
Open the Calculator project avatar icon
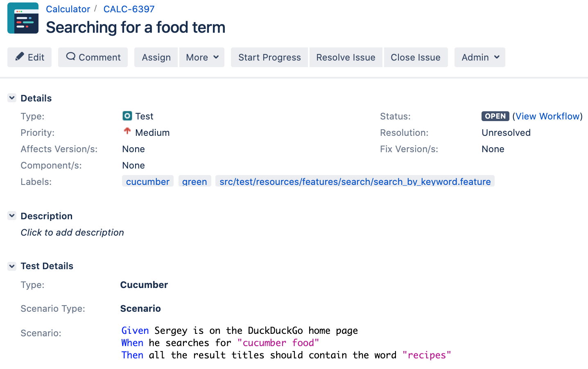23,18
